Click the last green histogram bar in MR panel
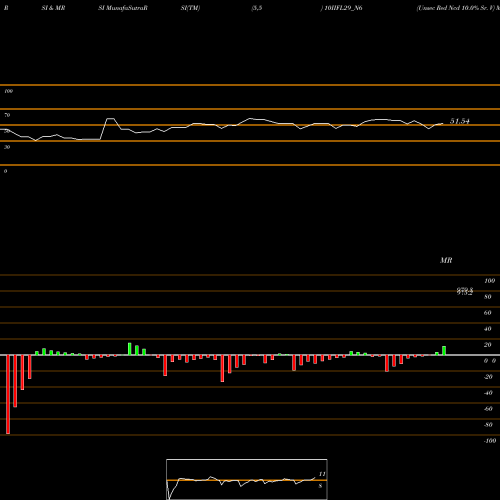This screenshot has height=500, width=500. (444, 351)
